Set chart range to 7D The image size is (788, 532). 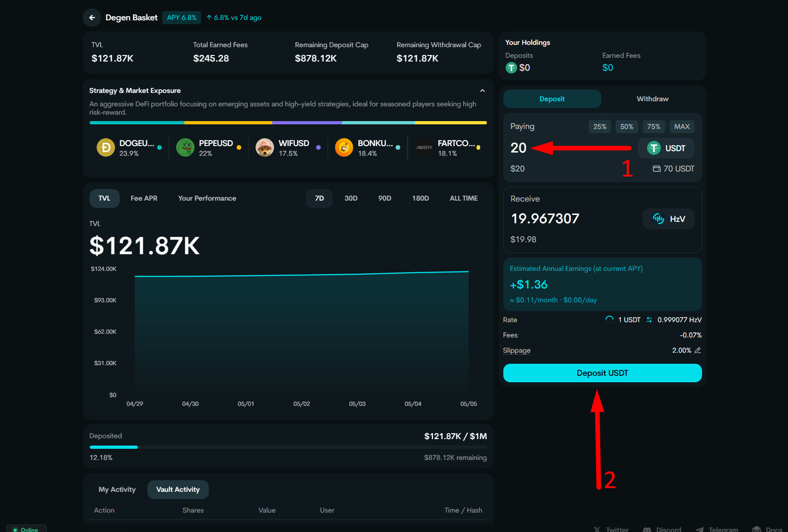point(319,198)
